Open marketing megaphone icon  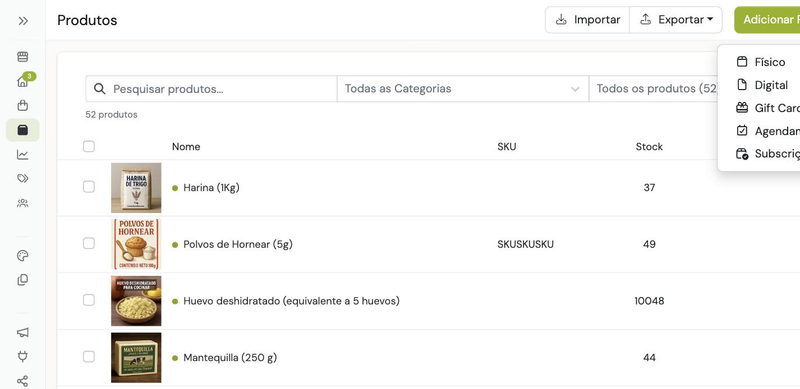click(x=22, y=332)
